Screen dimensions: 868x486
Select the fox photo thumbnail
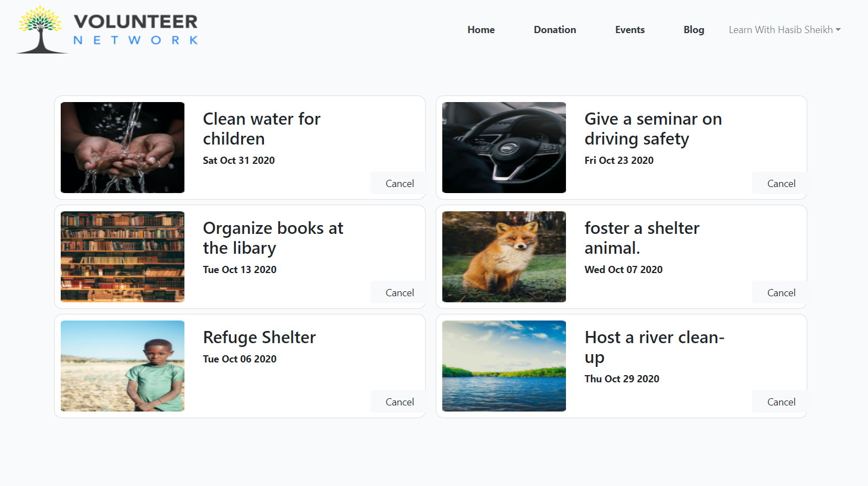504,257
